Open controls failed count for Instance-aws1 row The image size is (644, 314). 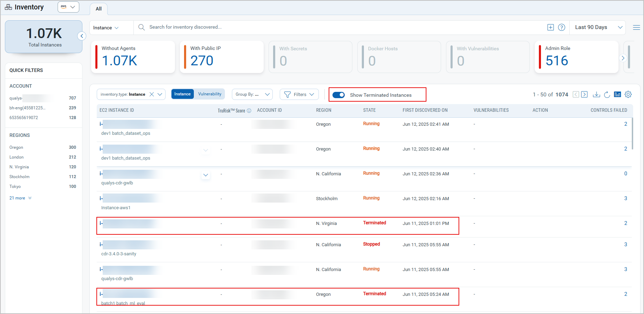point(625,198)
